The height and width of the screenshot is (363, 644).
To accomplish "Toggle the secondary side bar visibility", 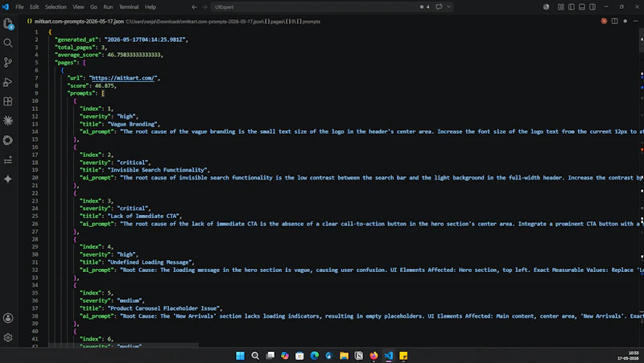I will (x=592, y=7).
